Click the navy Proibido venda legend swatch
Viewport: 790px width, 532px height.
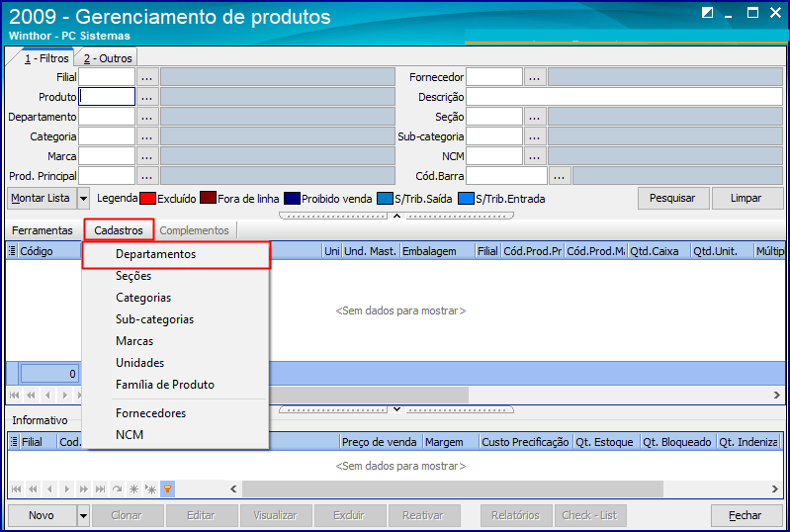point(293,198)
